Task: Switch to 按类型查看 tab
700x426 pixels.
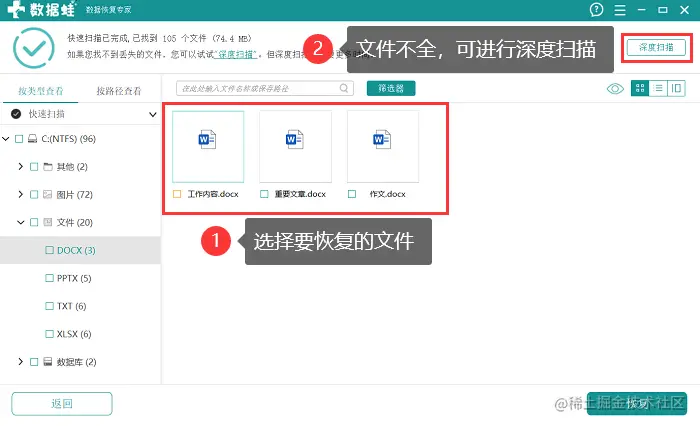Action: [41, 91]
